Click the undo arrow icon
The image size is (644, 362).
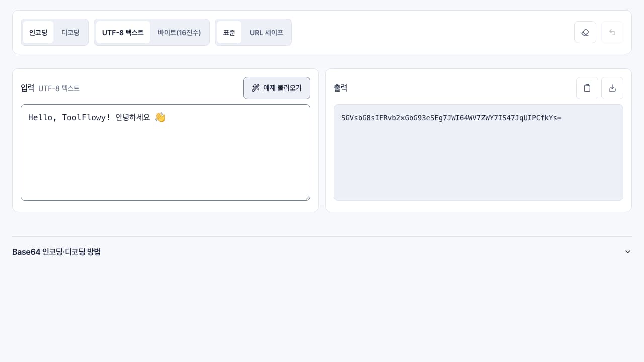612,32
